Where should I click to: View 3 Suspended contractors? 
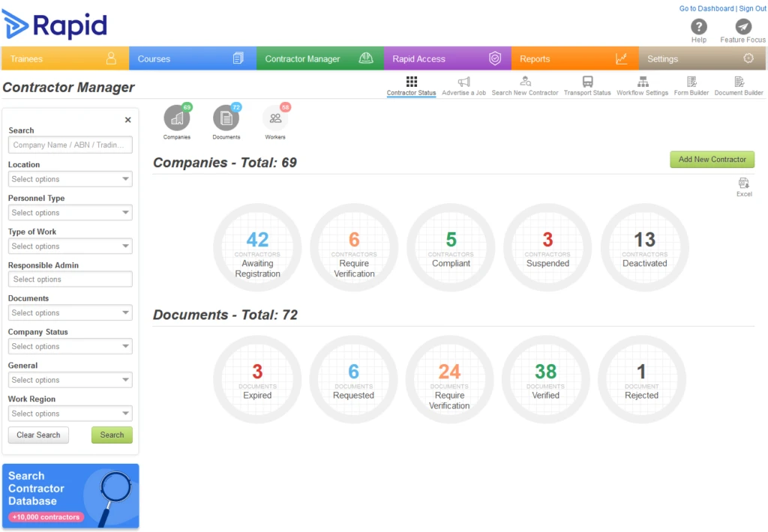[547, 248]
